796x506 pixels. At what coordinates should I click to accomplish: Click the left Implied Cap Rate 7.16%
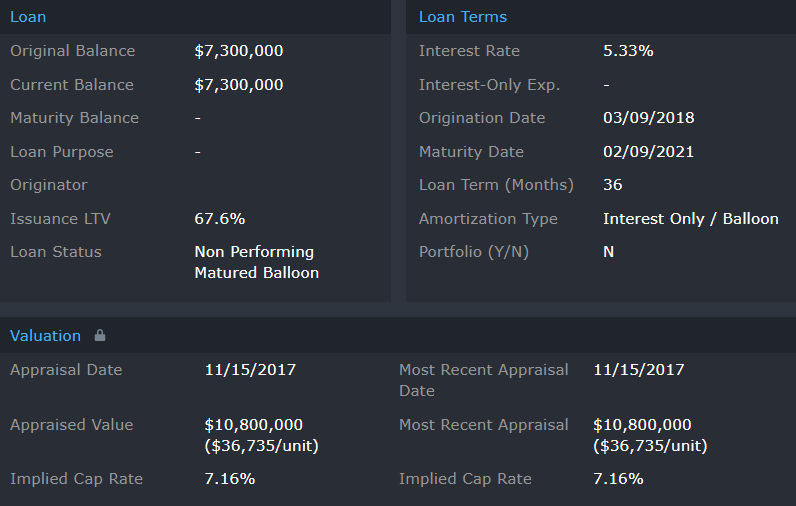coord(229,479)
